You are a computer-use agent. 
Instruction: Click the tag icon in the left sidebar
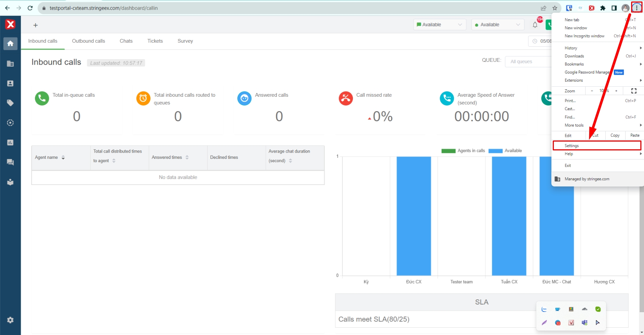point(10,103)
